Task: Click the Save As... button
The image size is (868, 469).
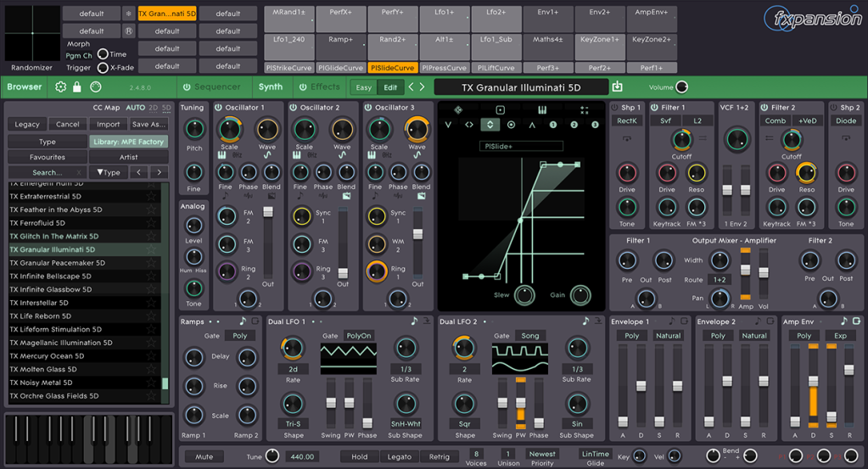Action: click(x=150, y=125)
